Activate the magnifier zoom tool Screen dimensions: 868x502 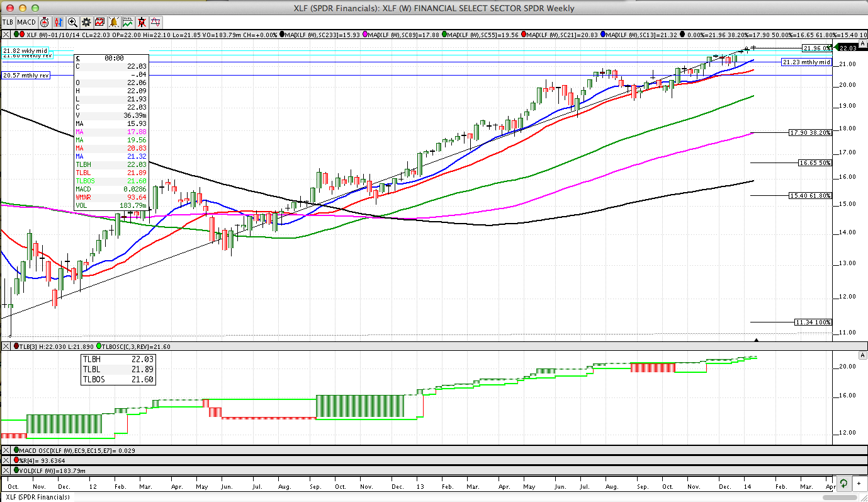click(72, 22)
